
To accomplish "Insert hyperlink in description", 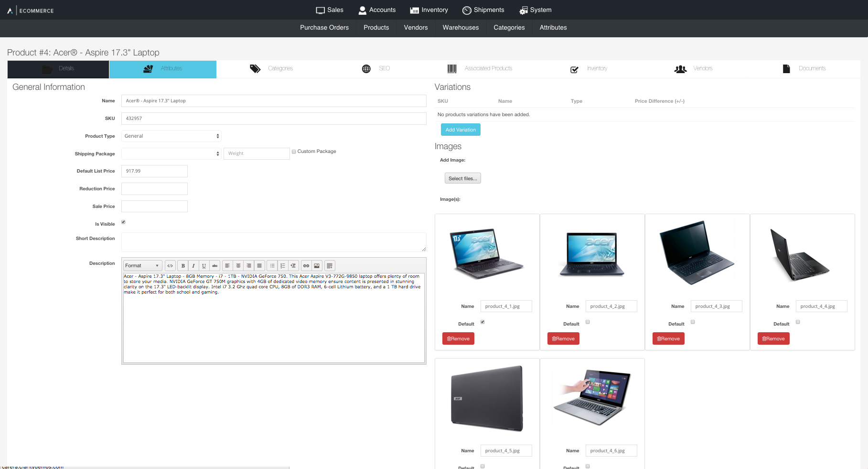I will pos(306,266).
